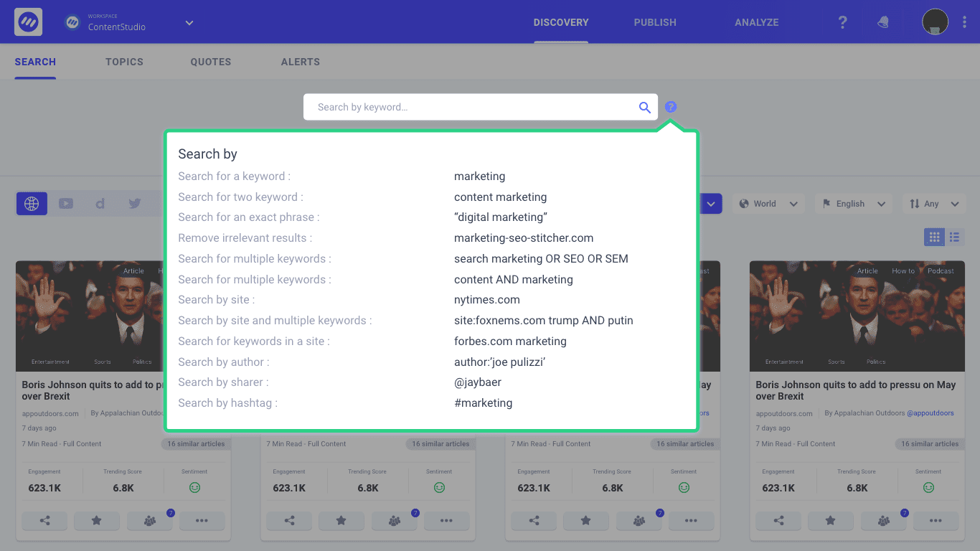Click the magnifier search icon
Viewport: 980px width, 551px height.
[644, 108]
